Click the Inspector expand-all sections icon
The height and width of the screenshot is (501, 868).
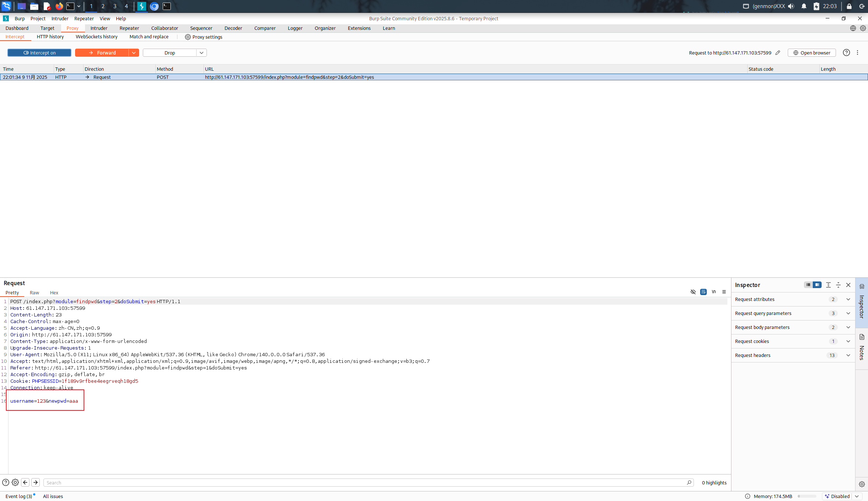tap(828, 285)
